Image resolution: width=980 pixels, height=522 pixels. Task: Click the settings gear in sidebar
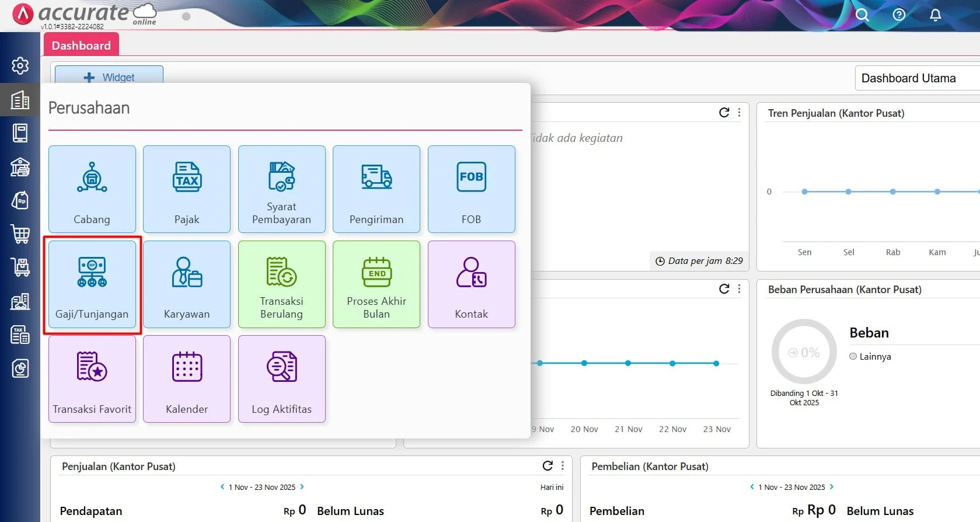[20, 65]
